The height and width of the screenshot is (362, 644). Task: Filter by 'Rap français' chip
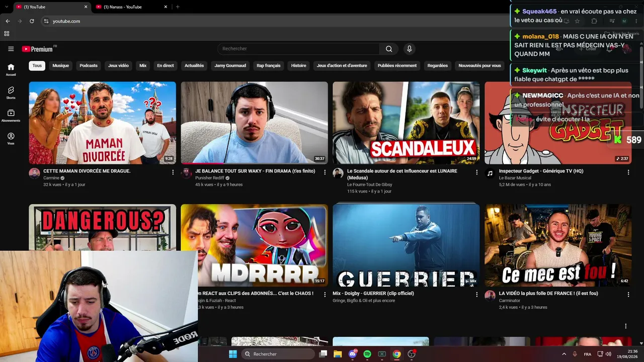click(x=269, y=65)
